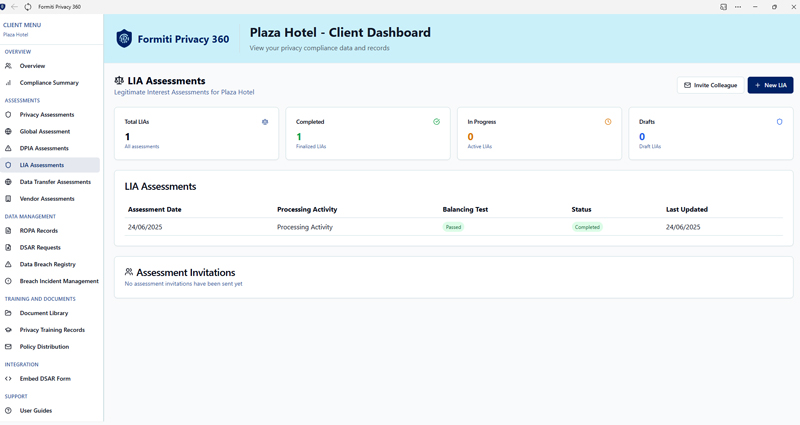Go to DPIA Assessments page
This screenshot has height=425, width=800.
click(x=44, y=148)
